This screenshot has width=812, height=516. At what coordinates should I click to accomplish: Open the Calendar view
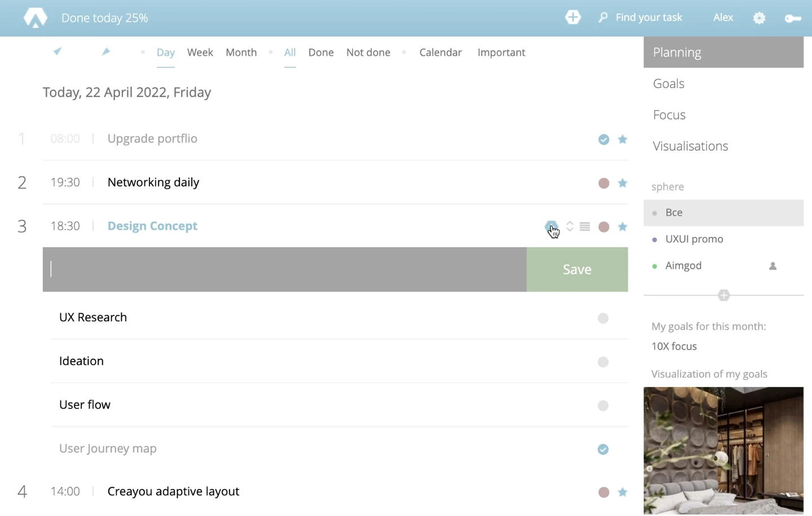(440, 52)
